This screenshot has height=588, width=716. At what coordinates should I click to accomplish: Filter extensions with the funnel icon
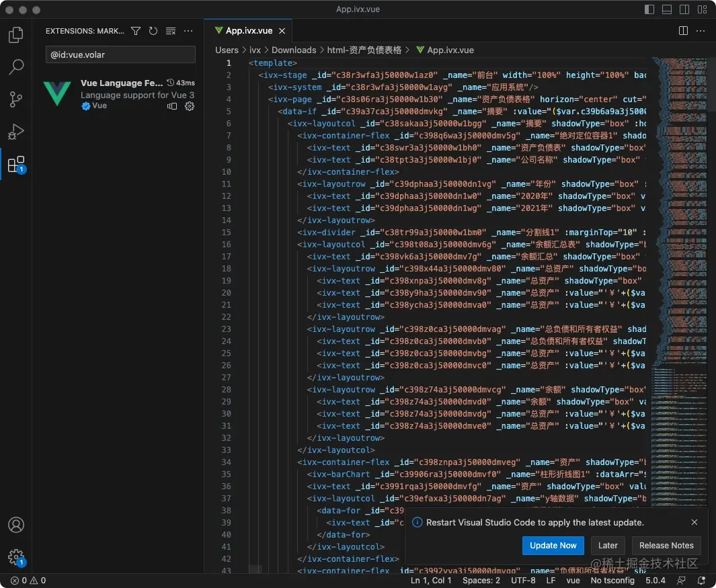click(136, 31)
